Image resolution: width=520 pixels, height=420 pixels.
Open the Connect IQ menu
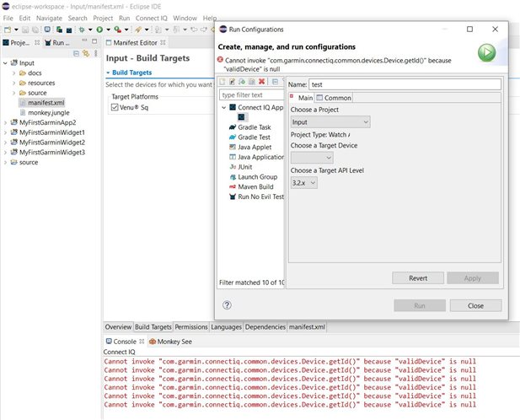151,19
